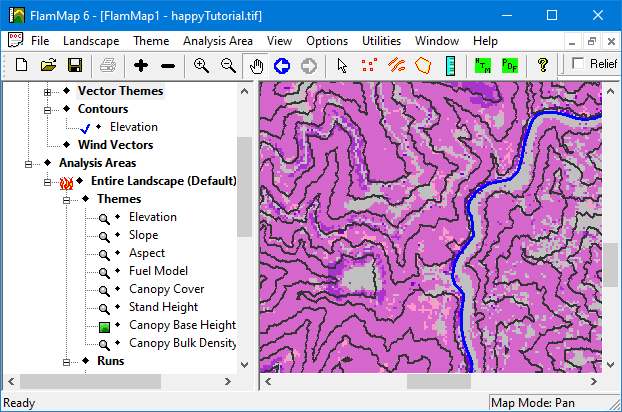
Task: Click the green MTT toolbar icon
Action: [483, 65]
